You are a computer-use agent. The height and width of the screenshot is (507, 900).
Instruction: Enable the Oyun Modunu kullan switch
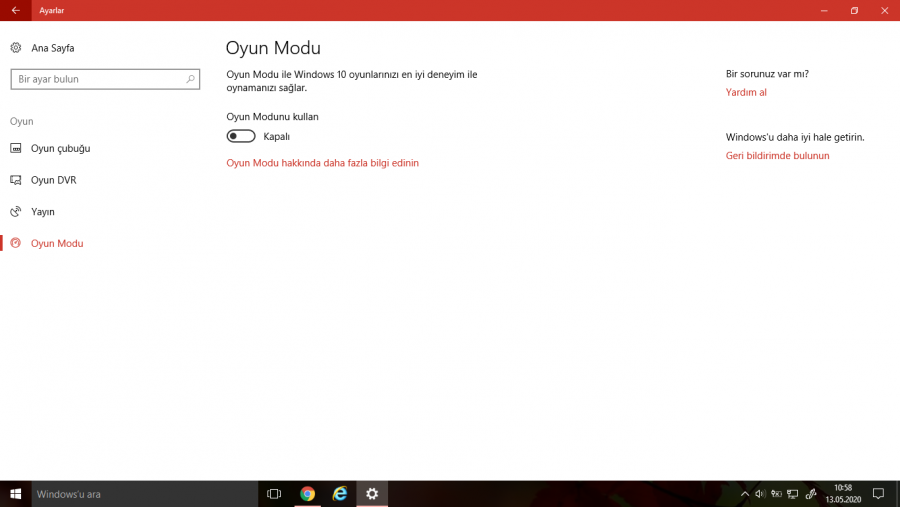coord(241,136)
